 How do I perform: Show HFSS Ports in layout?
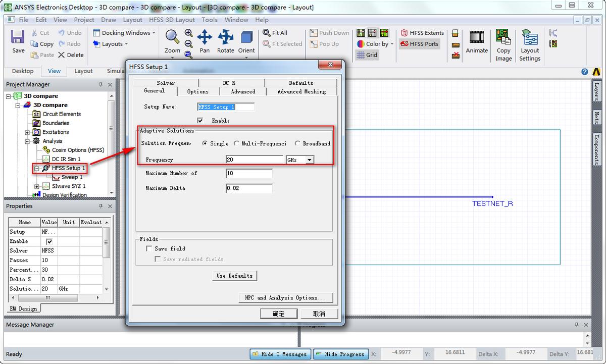[419, 44]
